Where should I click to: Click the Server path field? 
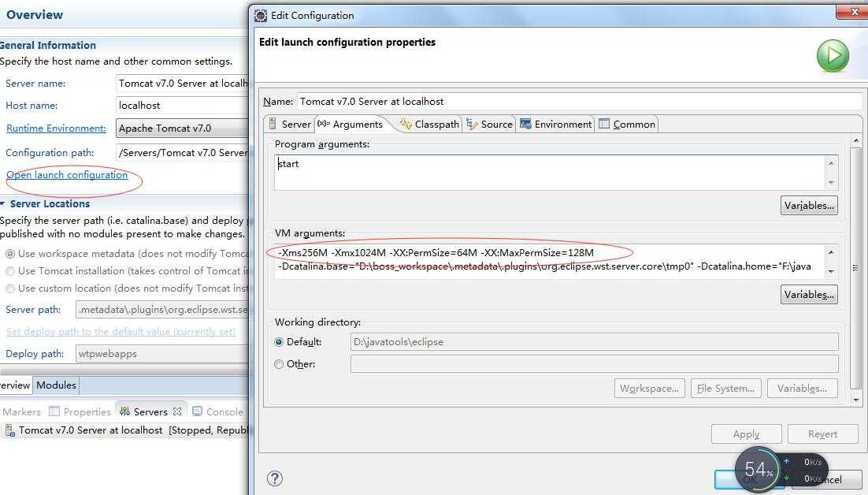point(162,310)
